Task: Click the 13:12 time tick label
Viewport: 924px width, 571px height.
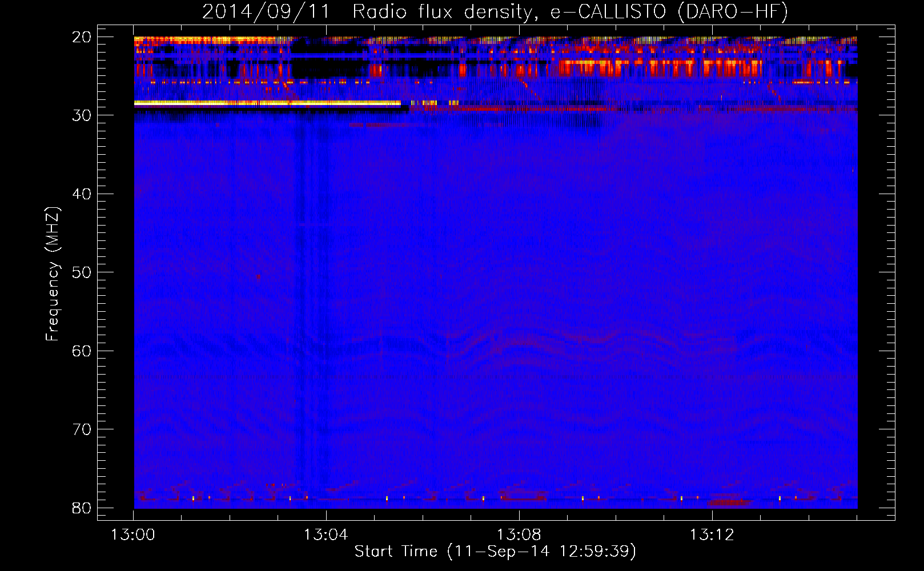Action: (712, 535)
